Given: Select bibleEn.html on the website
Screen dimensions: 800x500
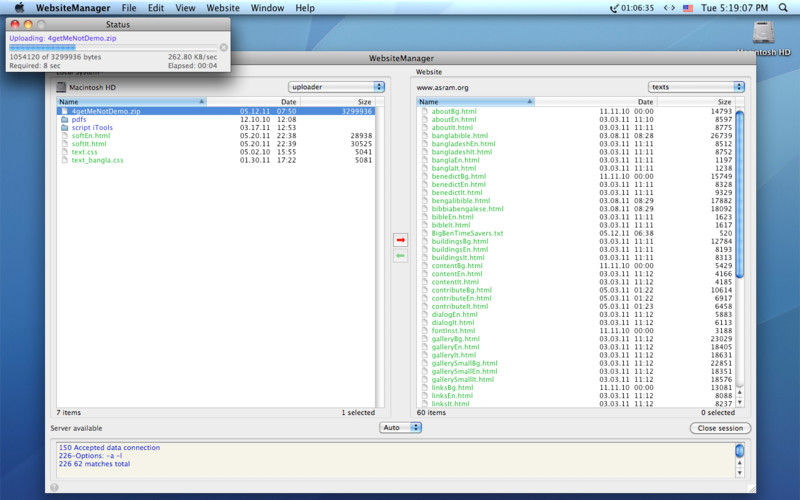Looking at the screenshot, I should point(576,217).
